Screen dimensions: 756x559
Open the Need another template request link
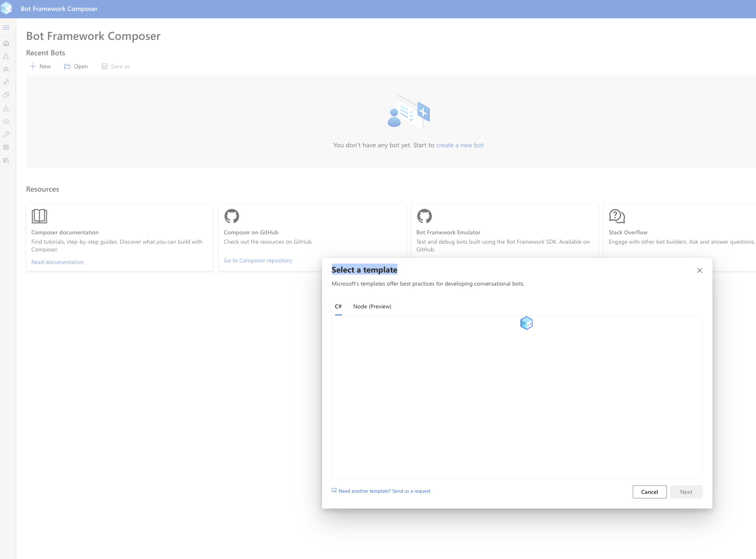tap(384, 491)
